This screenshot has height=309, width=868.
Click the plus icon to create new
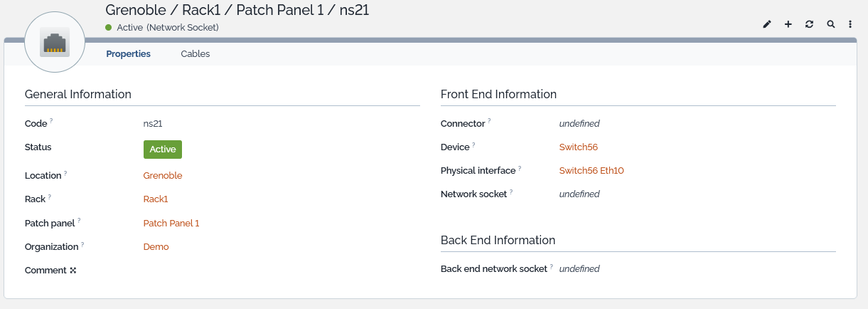click(788, 24)
